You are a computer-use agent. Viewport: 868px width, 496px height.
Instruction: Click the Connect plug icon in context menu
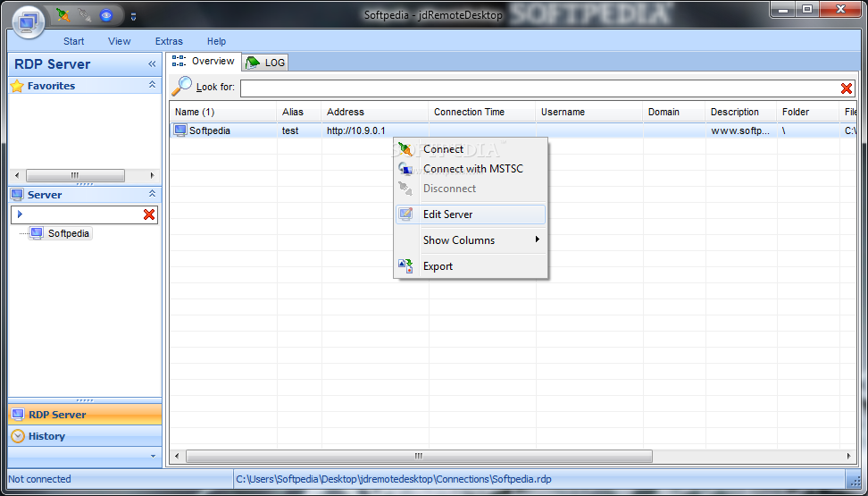(405, 149)
